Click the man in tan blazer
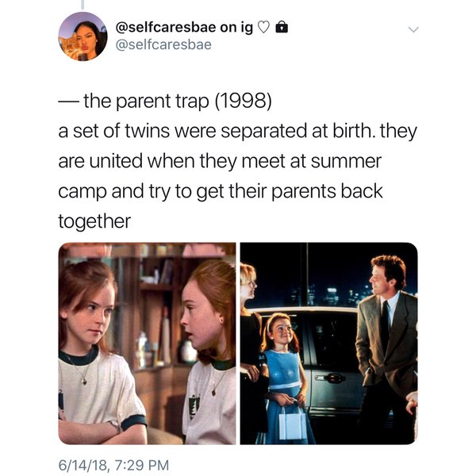The width and height of the screenshot is (476, 476). (387, 349)
